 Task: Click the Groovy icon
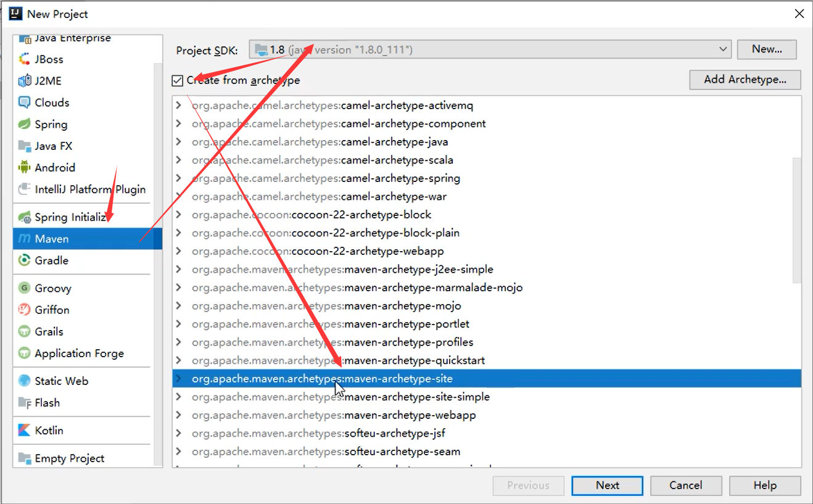pyautogui.click(x=25, y=288)
